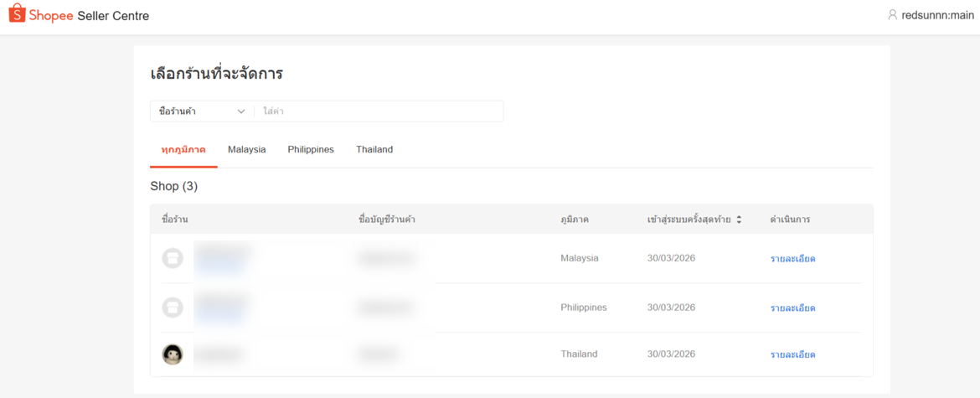The width and height of the screenshot is (980, 398).
Task: Click the Philippines shop placeholder icon
Action: click(x=173, y=308)
